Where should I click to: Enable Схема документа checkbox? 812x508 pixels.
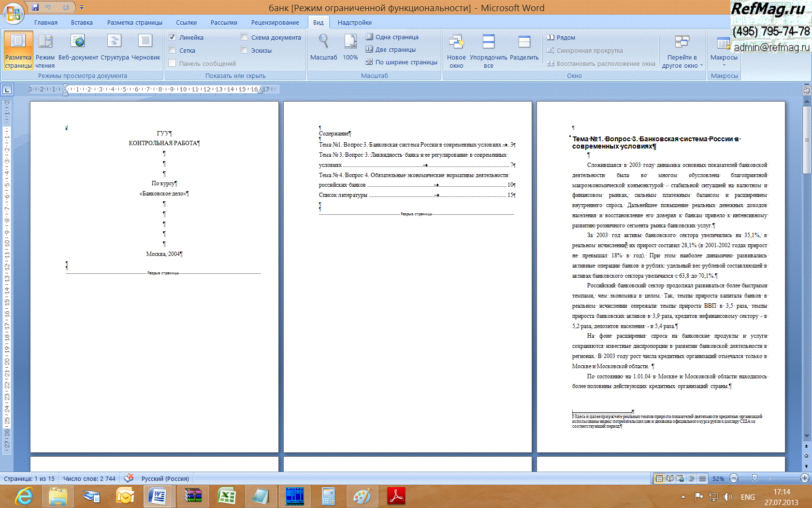(x=244, y=37)
